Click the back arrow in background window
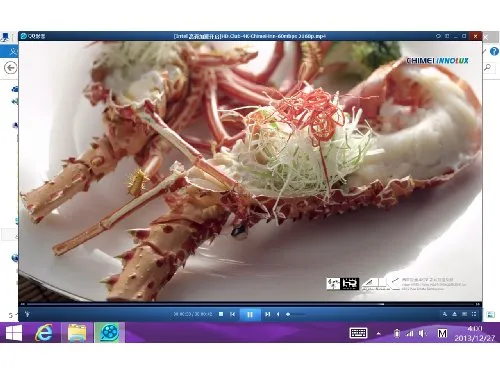 [10, 68]
